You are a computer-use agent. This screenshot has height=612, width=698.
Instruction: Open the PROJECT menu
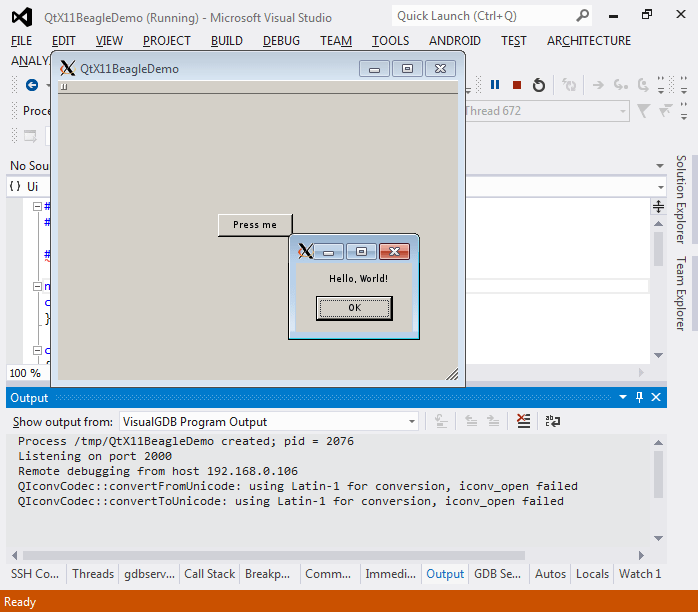(x=166, y=41)
